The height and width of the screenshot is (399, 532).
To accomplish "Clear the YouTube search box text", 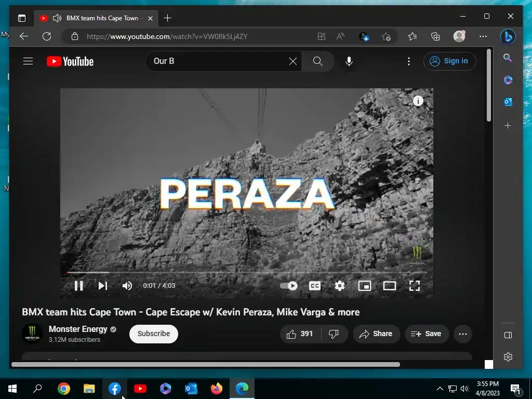I will point(293,61).
